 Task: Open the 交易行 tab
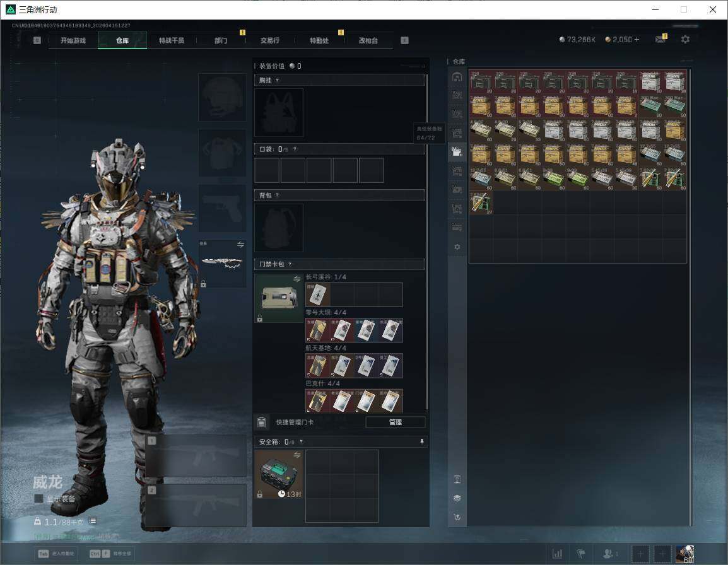click(x=270, y=40)
